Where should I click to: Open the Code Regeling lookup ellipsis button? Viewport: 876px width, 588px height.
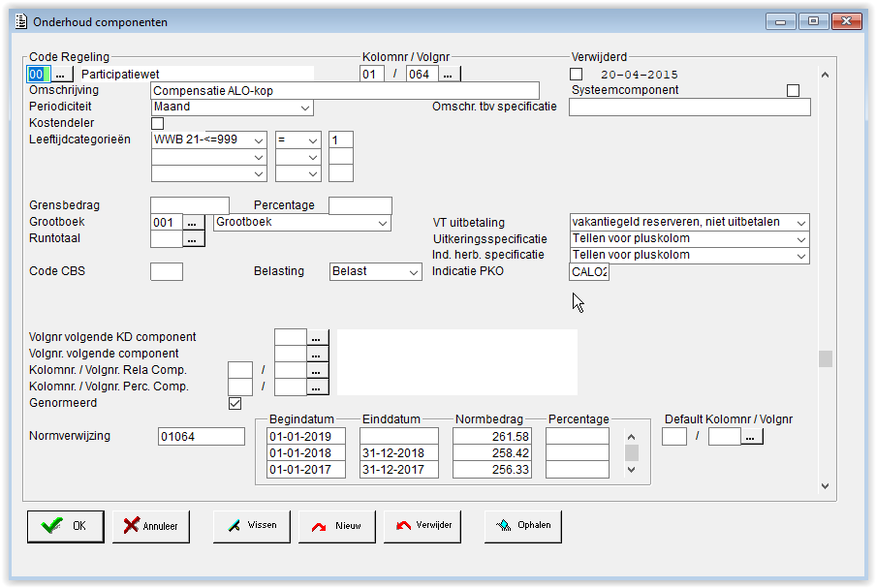click(61, 75)
